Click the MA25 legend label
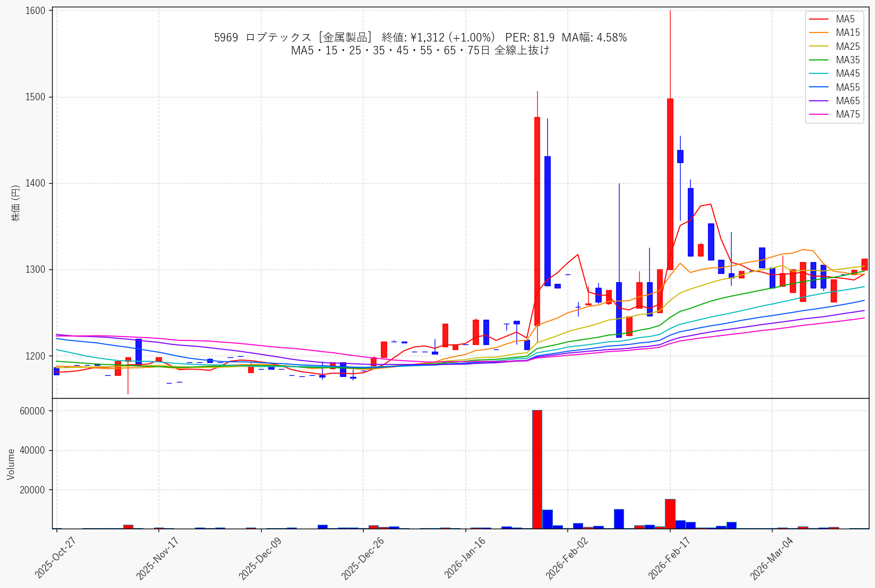The height and width of the screenshot is (588, 875). coord(848,46)
